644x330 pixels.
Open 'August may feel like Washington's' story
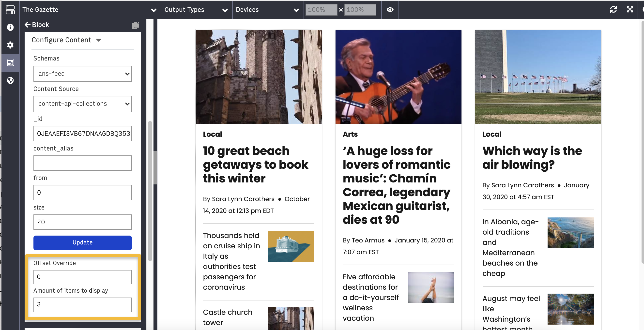coord(511,312)
